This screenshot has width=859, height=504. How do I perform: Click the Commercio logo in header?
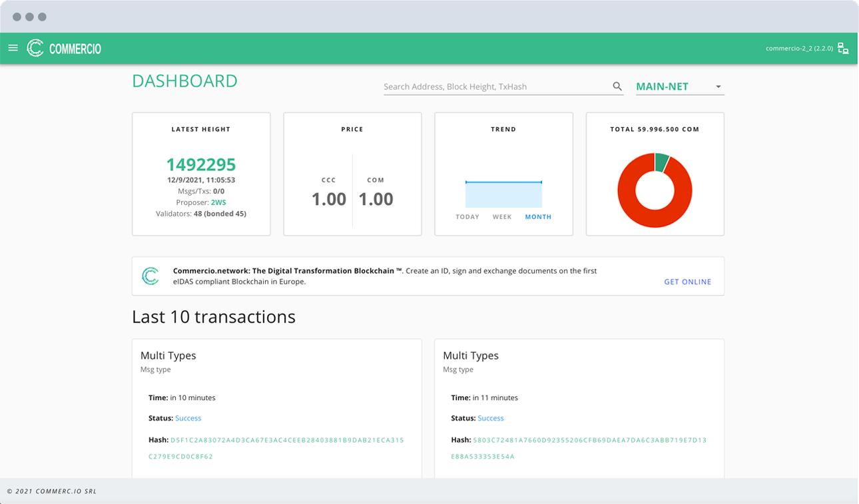click(x=64, y=48)
